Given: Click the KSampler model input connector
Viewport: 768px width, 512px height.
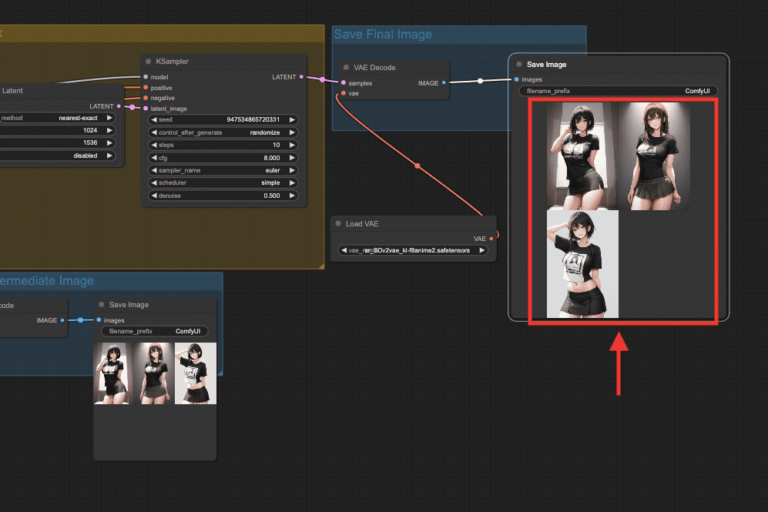Looking at the screenshot, I should pos(146,77).
